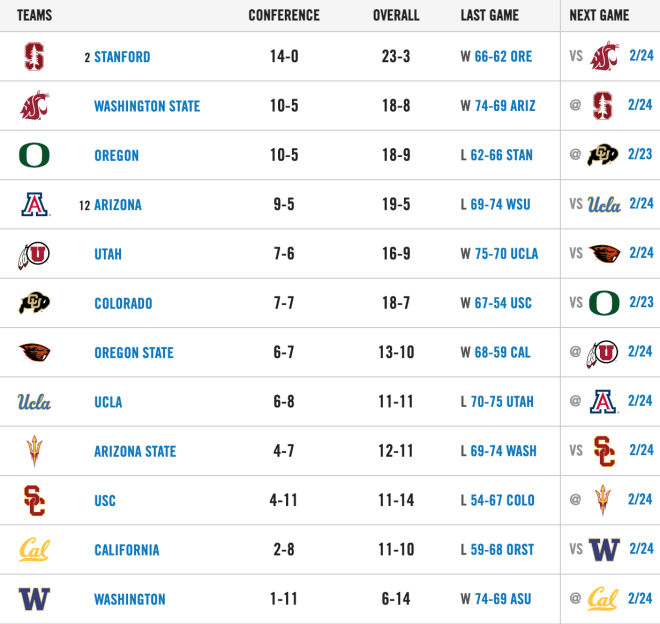Click the Stanford tree logo in Teams column
Viewport: 660px width, 624px height.
(x=34, y=56)
